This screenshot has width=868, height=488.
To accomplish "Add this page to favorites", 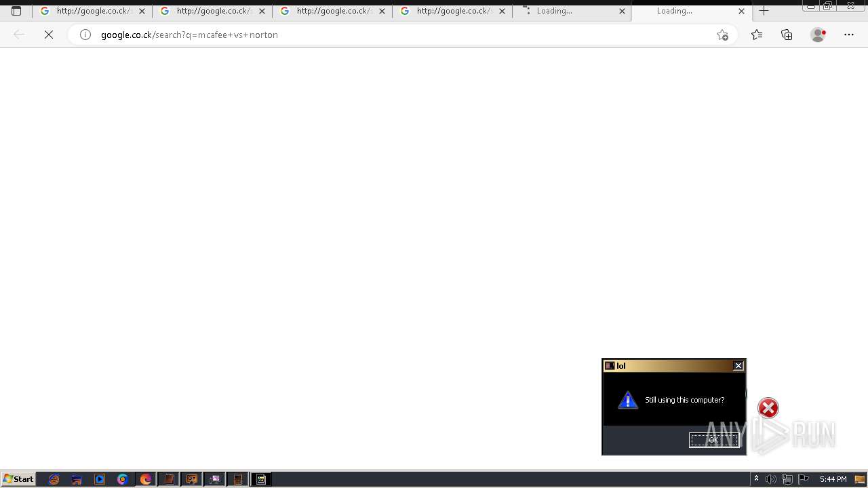I will click(x=722, y=35).
